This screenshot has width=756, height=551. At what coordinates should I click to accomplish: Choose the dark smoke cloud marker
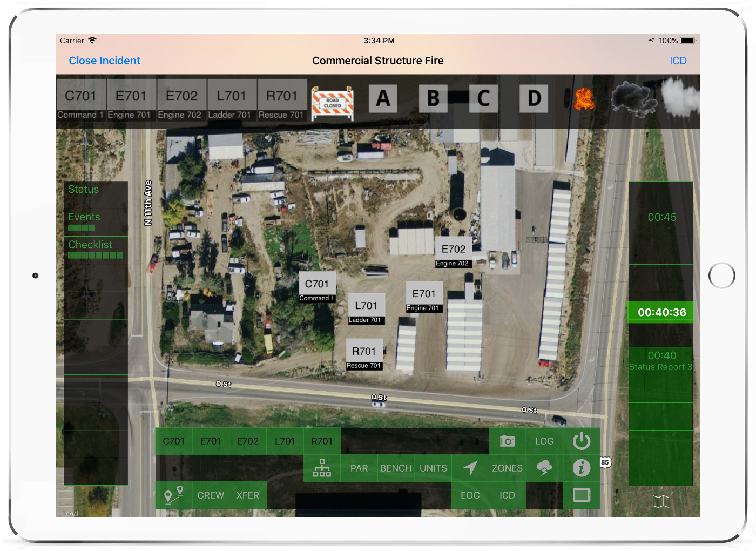632,98
